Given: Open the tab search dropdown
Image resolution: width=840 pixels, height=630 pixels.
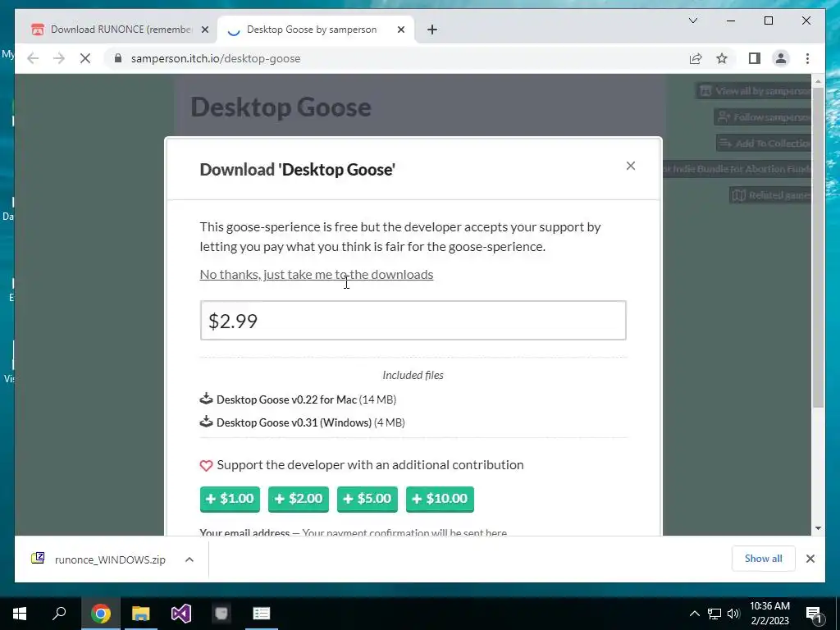Looking at the screenshot, I should coord(692,21).
